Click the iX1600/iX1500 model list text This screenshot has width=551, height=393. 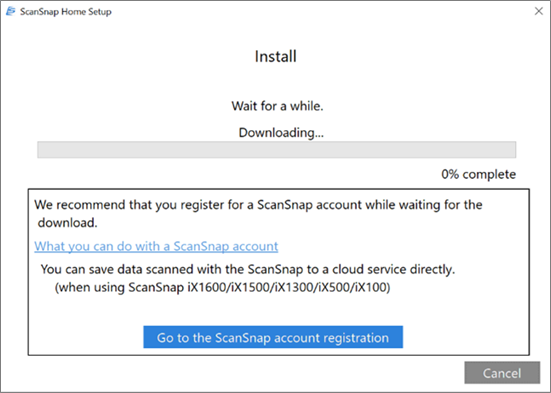tap(222, 288)
